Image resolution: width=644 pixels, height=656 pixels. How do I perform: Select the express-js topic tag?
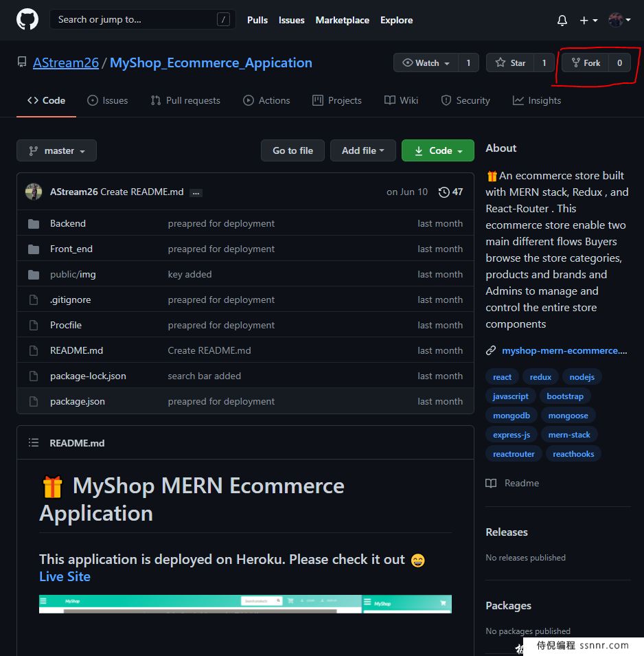(511, 435)
